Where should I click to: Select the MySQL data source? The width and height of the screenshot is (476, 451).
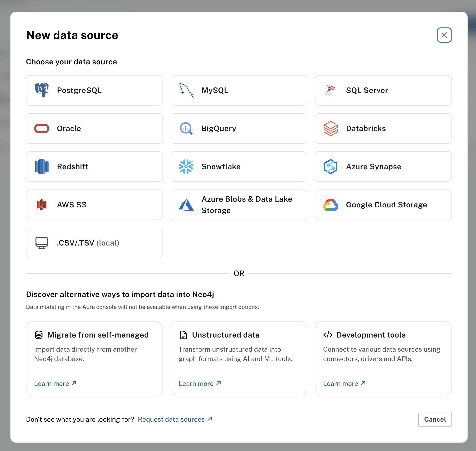click(239, 90)
